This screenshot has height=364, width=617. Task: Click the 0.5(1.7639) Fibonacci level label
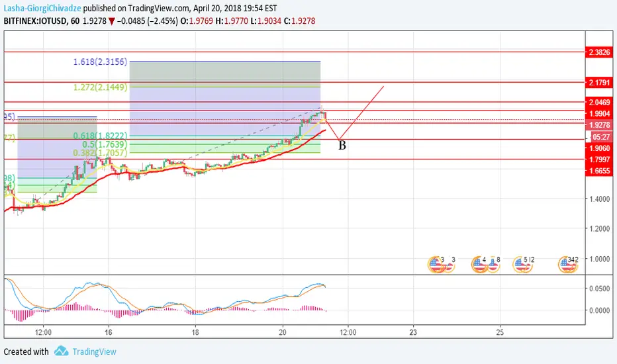pyautogui.click(x=105, y=144)
